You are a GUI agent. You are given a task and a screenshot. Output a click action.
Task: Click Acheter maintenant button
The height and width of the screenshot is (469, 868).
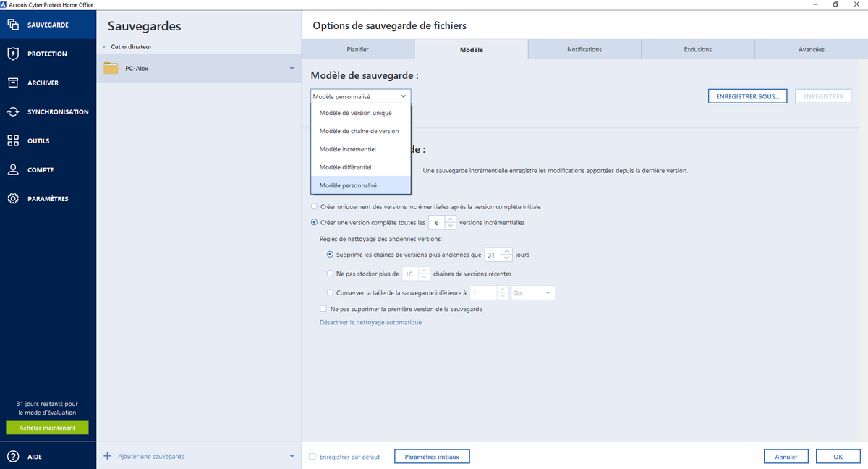click(47, 428)
